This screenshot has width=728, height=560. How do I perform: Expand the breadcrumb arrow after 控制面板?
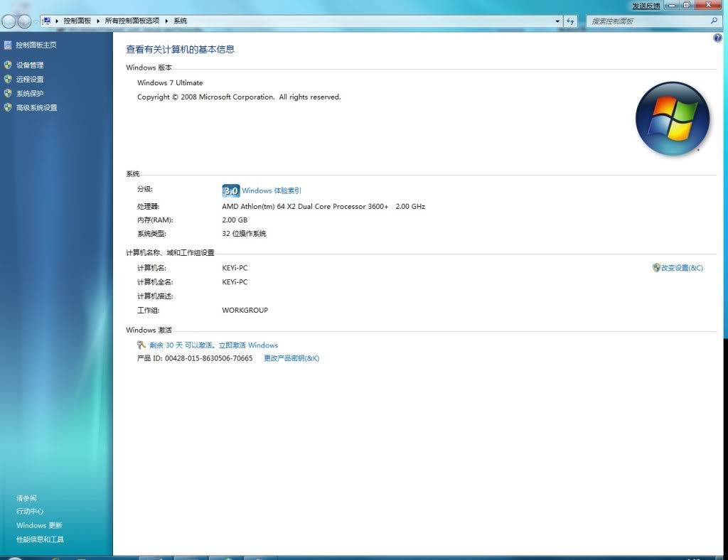(x=98, y=21)
